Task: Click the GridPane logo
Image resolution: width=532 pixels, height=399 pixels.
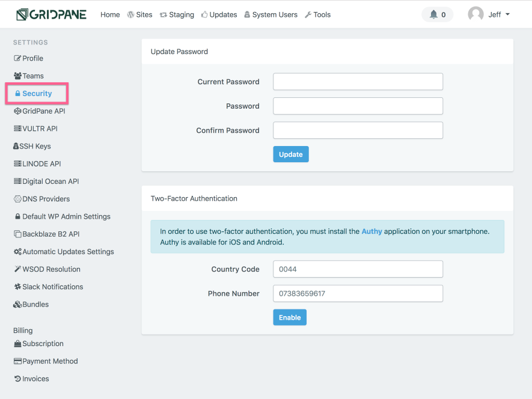Action: [x=51, y=14]
